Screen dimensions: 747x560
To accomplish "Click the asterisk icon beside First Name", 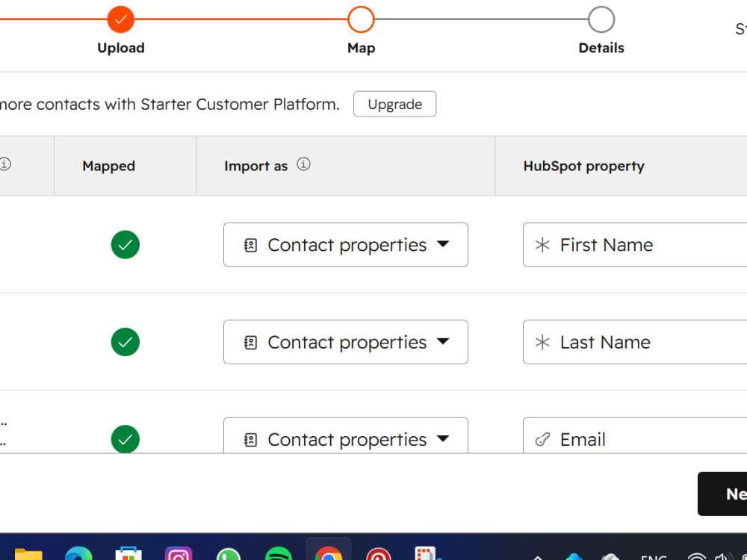I will tap(542, 245).
